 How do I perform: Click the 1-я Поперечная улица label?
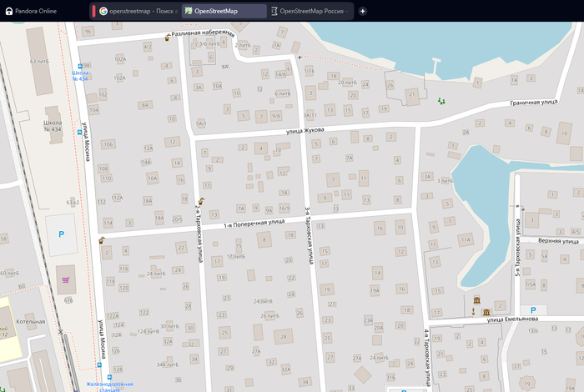[254, 224]
